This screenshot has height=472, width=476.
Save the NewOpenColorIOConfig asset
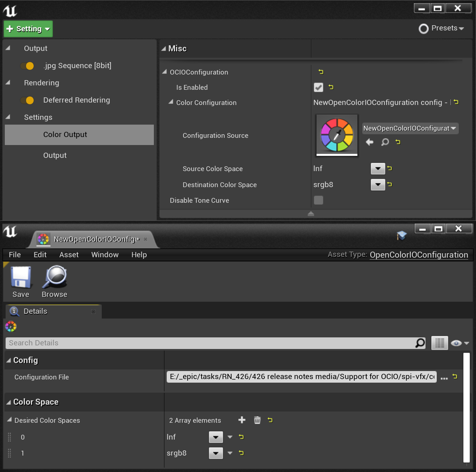coord(20,280)
